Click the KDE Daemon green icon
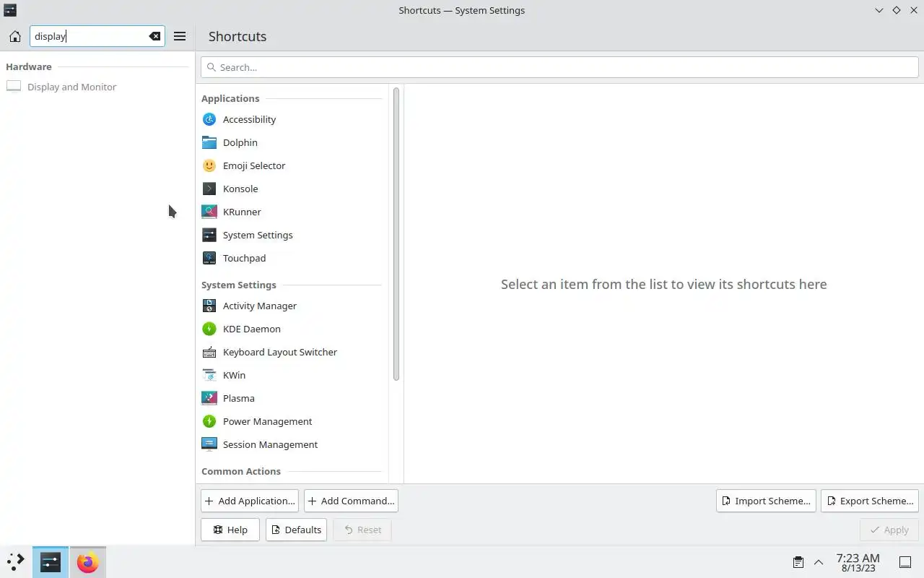924x578 pixels. coord(209,329)
